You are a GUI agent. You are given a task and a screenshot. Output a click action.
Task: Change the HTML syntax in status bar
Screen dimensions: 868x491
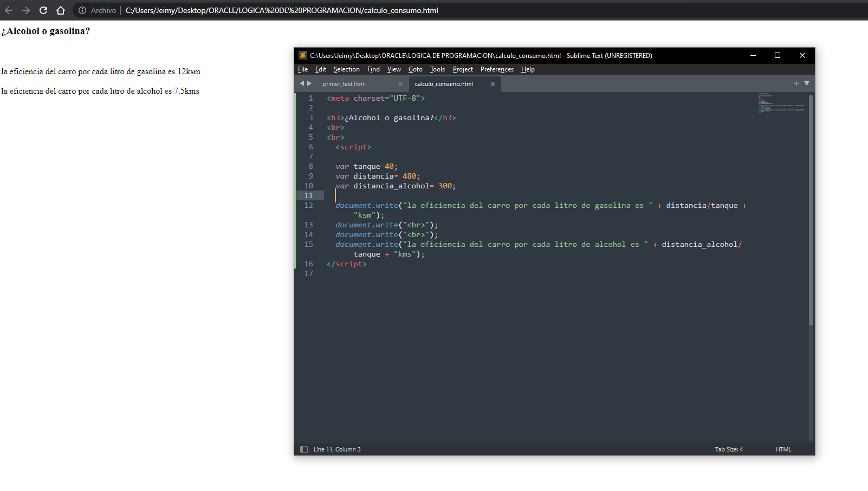pyautogui.click(x=783, y=449)
